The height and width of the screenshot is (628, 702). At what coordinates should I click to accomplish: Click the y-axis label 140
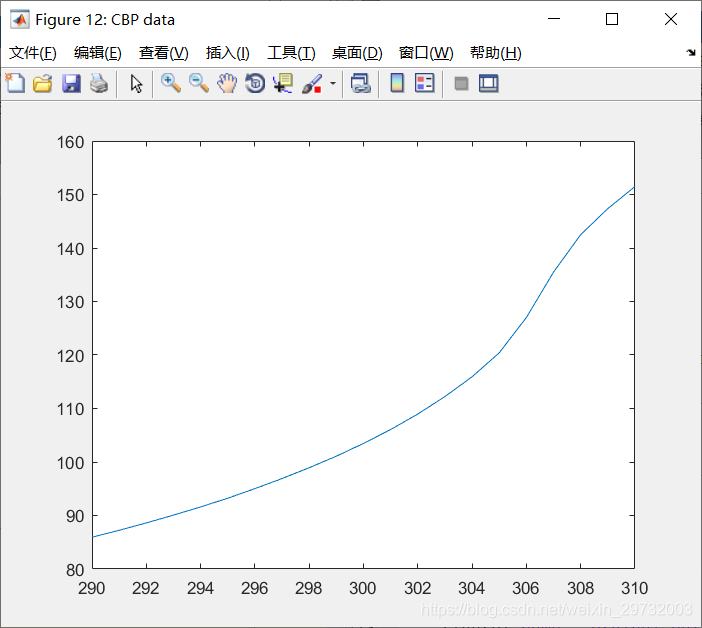coord(70,249)
